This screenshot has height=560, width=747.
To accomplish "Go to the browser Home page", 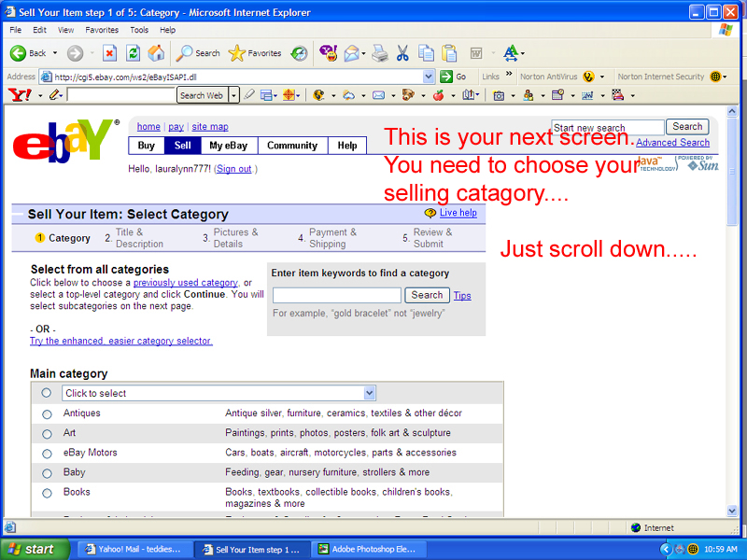I will point(156,53).
